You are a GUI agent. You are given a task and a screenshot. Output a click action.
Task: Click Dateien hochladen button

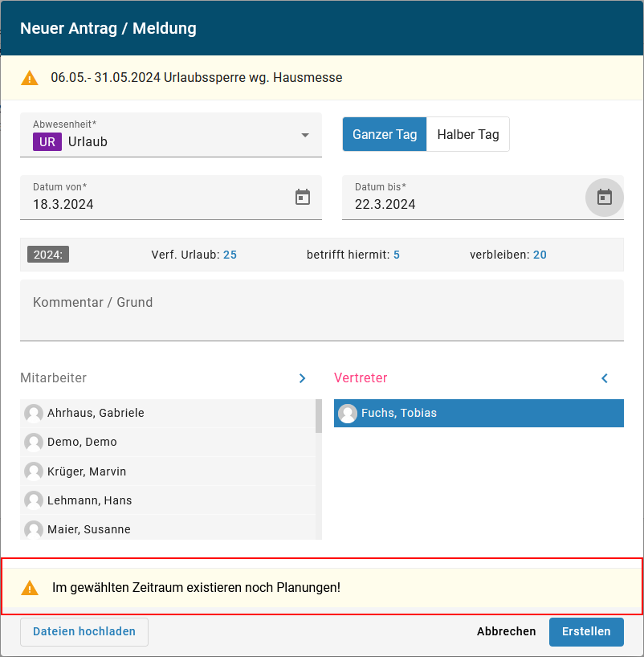pyautogui.click(x=84, y=631)
